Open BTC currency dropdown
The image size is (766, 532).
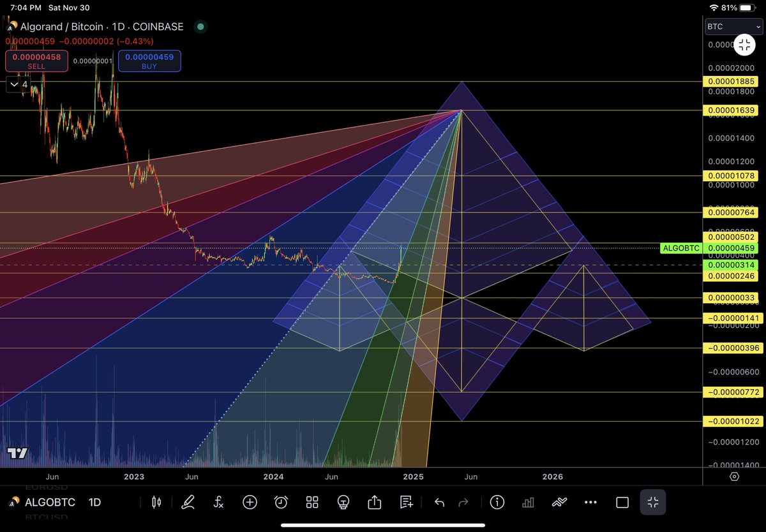point(733,27)
